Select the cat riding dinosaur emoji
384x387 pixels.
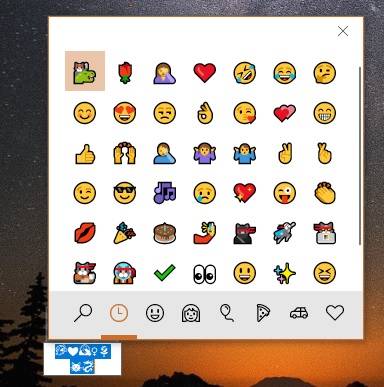coord(85,71)
